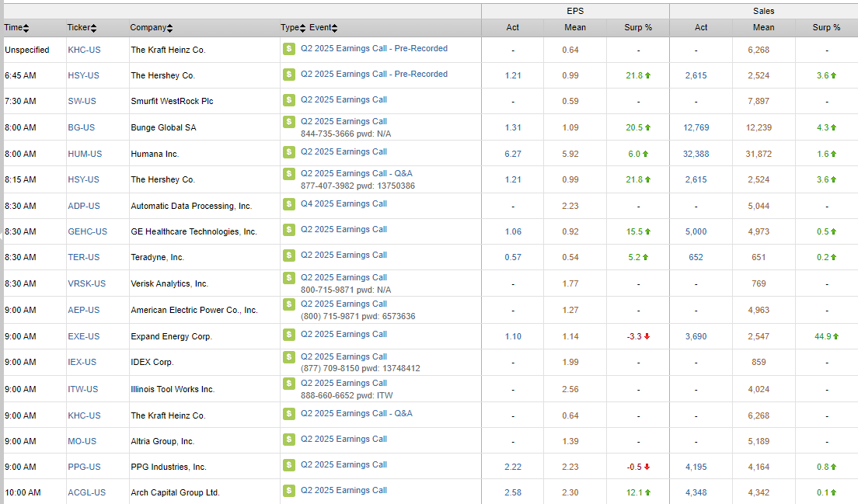Image resolution: width=858 pixels, height=504 pixels.
Task: Click the earnings icon in American Electric Power row
Action: [289, 304]
